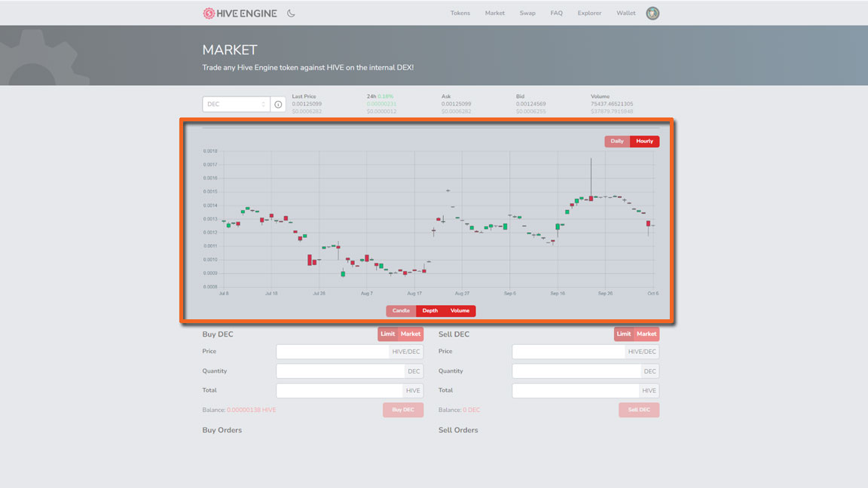Click the 0 DEC balance link
Screen dimensions: 868x488
pyautogui.click(x=472, y=410)
